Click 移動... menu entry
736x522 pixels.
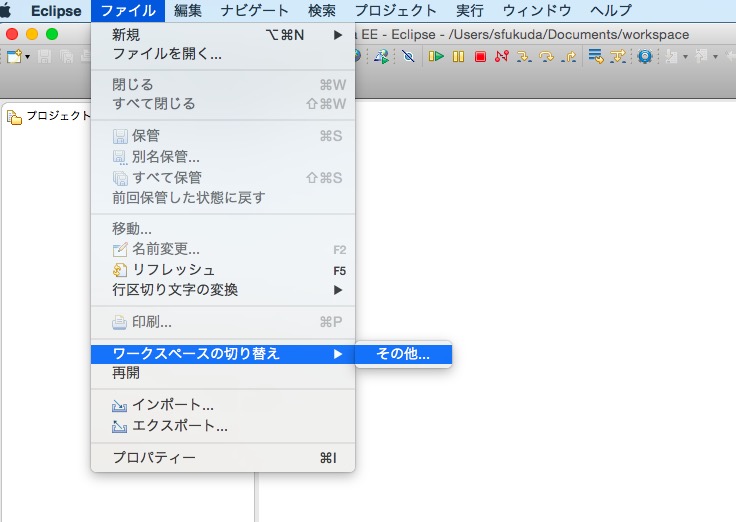point(223,229)
